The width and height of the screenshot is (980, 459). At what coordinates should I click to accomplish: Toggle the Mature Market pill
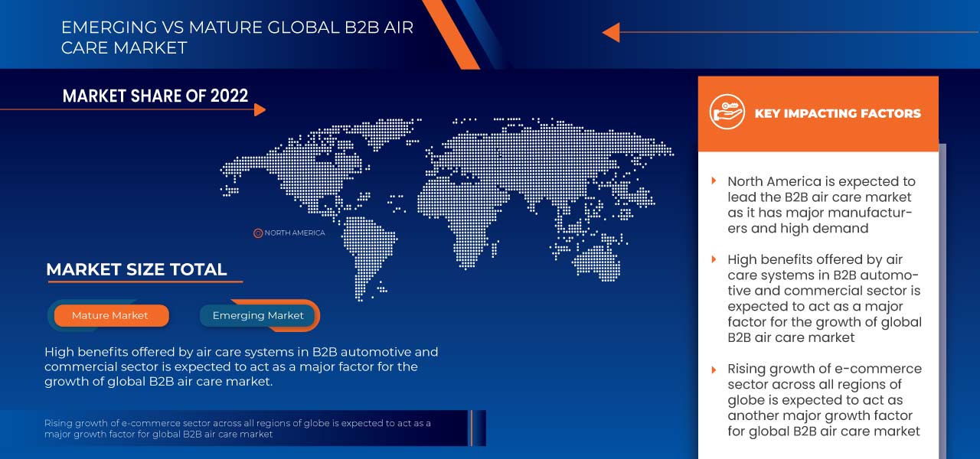(110, 315)
